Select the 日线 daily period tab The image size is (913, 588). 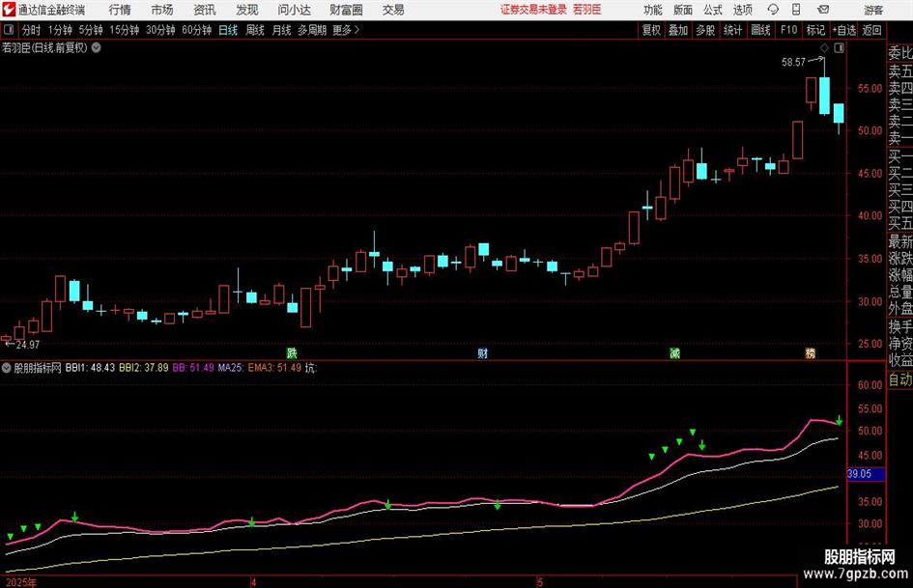click(228, 30)
